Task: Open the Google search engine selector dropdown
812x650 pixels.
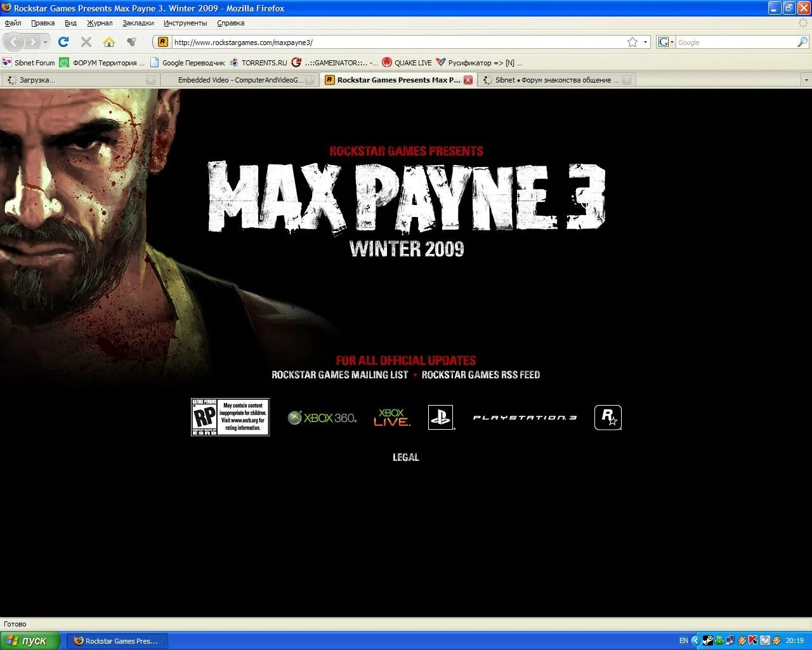Action: pos(665,42)
